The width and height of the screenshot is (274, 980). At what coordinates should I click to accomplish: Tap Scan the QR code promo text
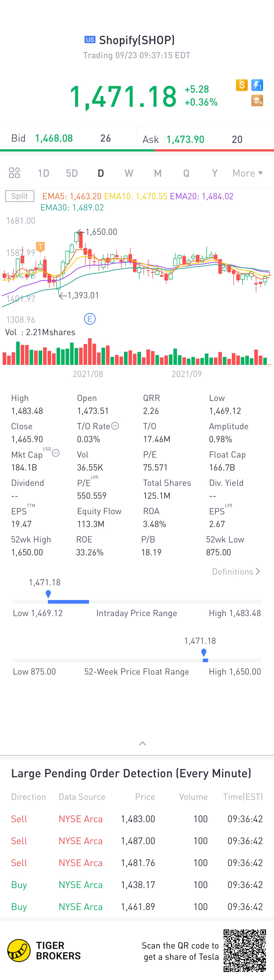pos(180,951)
